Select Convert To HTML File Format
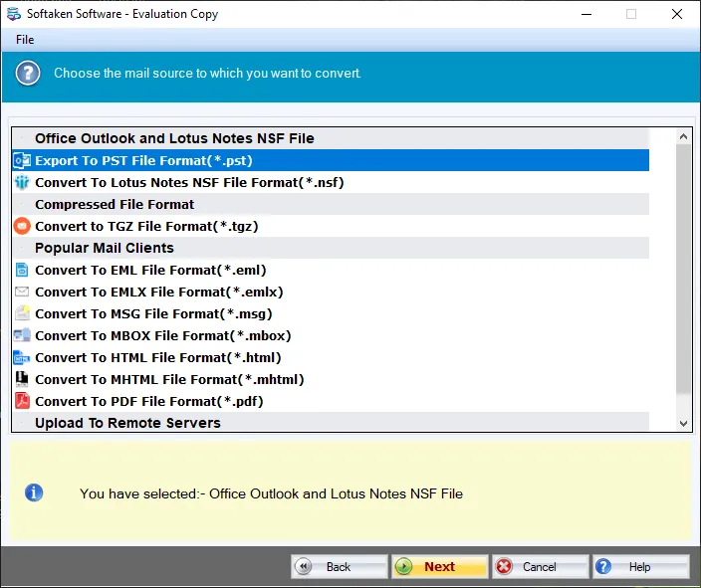Image resolution: width=701 pixels, height=588 pixels. 331,357
